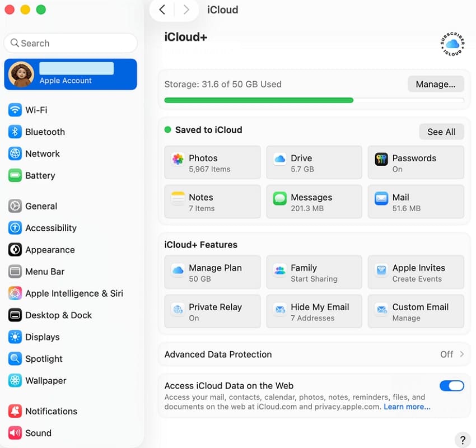The image size is (476, 448).
Task: Click the Notifications bell icon
Action: pyautogui.click(x=15, y=411)
